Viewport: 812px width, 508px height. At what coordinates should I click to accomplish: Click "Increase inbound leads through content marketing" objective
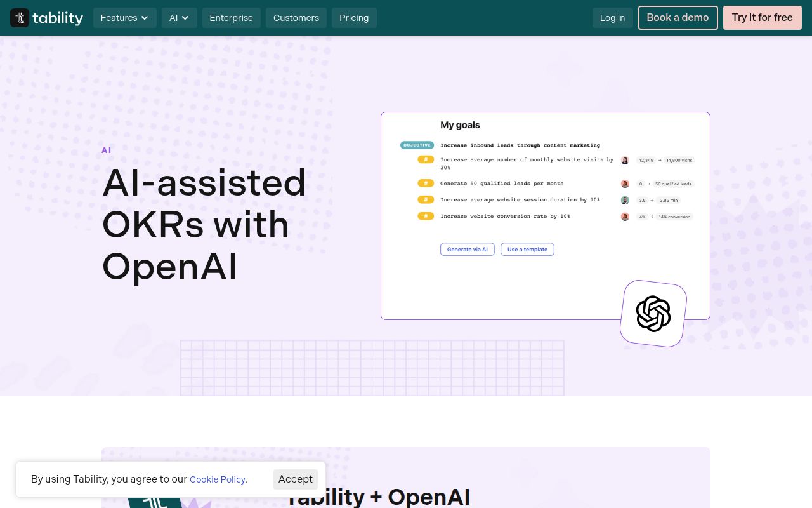[x=520, y=145]
